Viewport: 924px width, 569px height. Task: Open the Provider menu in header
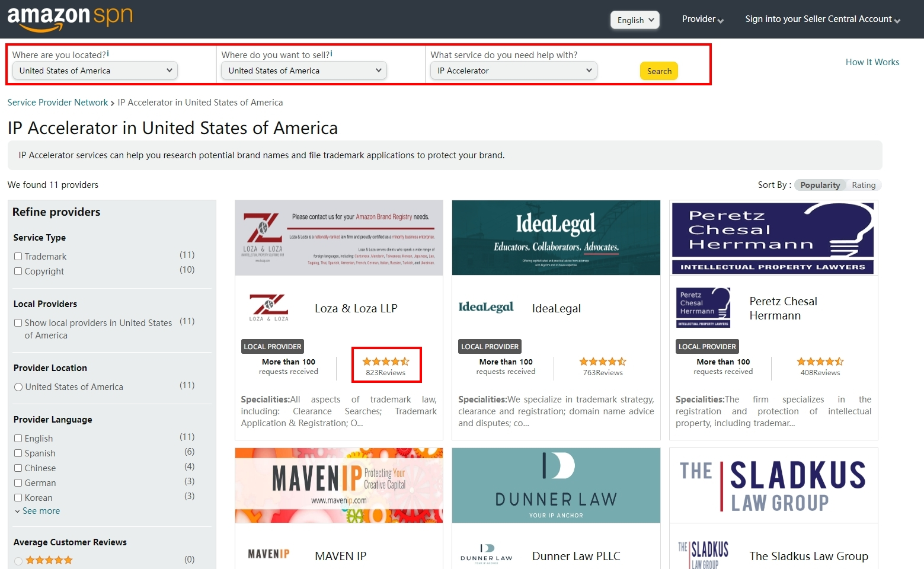pyautogui.click(x=702, y=19)
